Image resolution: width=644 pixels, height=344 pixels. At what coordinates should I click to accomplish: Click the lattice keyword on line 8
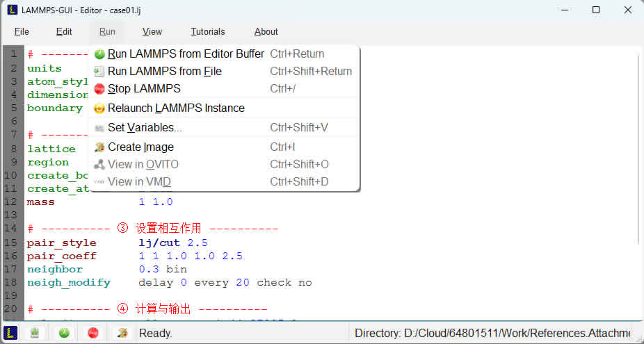51,149
